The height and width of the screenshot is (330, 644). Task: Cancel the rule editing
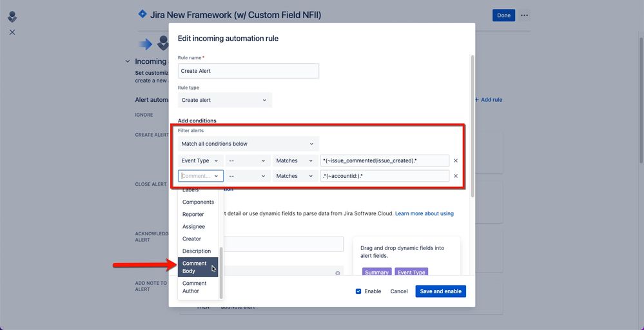tap(399, 291)
